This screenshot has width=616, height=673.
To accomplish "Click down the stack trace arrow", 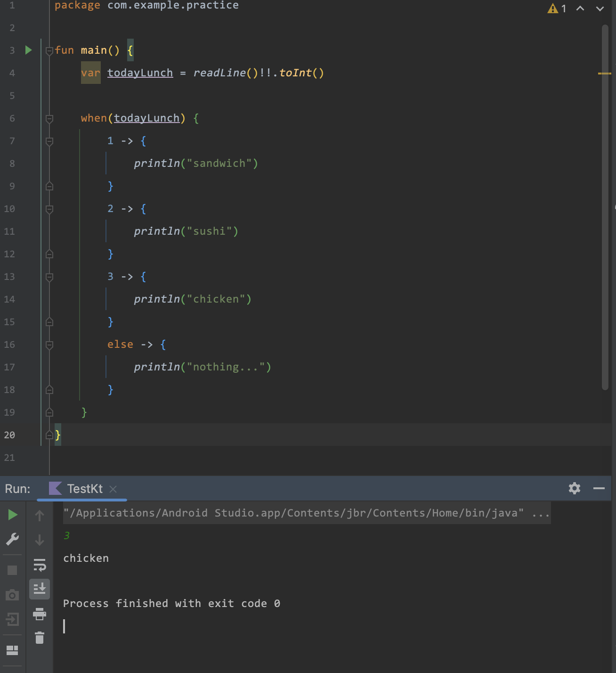I will (40, 540).
